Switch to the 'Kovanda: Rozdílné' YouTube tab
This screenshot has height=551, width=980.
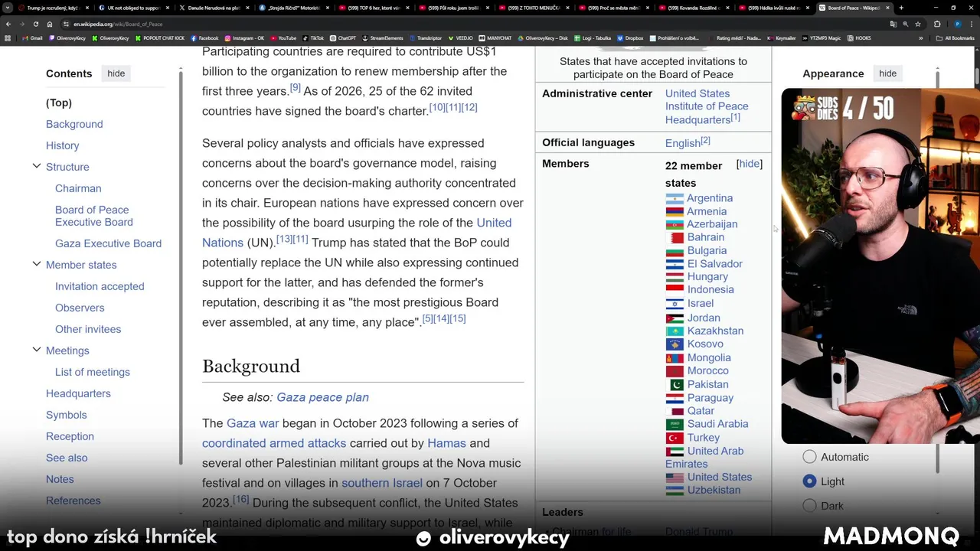693,8
